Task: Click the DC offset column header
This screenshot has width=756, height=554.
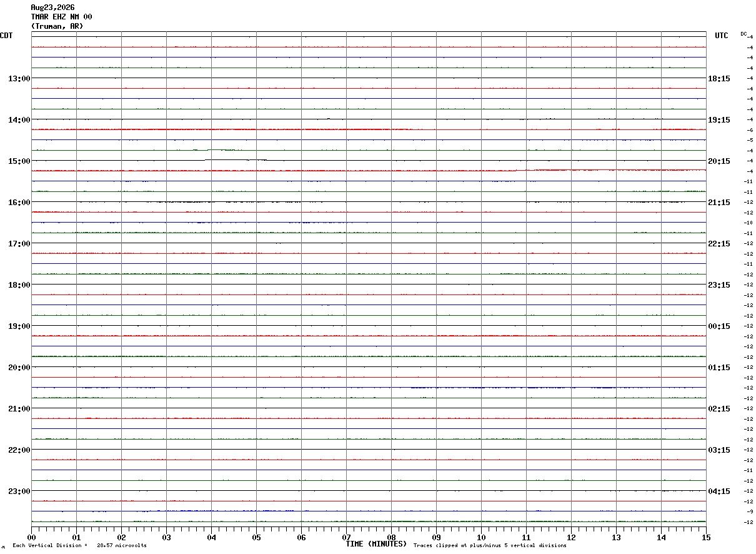Action: click(744, 34)
